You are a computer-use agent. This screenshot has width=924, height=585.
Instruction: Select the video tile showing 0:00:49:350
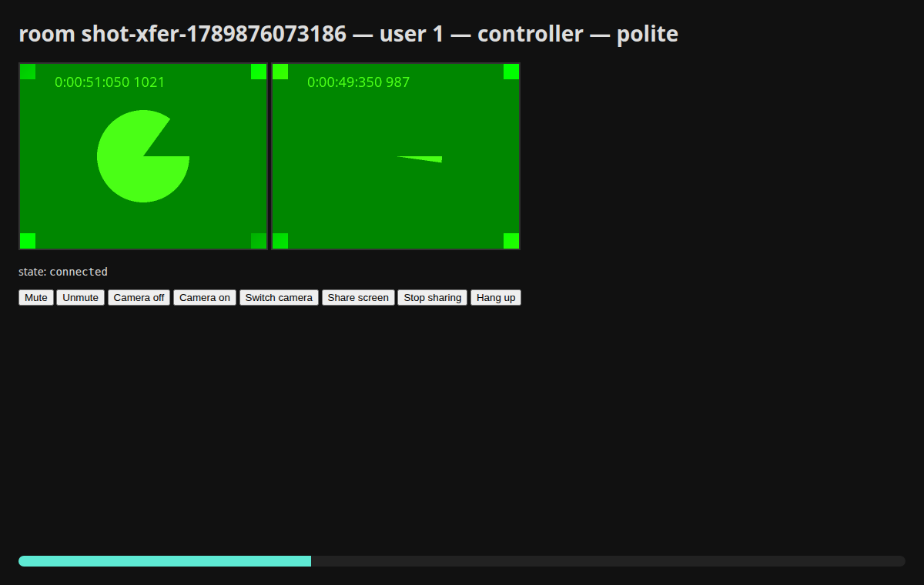pyautogui.click(x=396, y=156)
